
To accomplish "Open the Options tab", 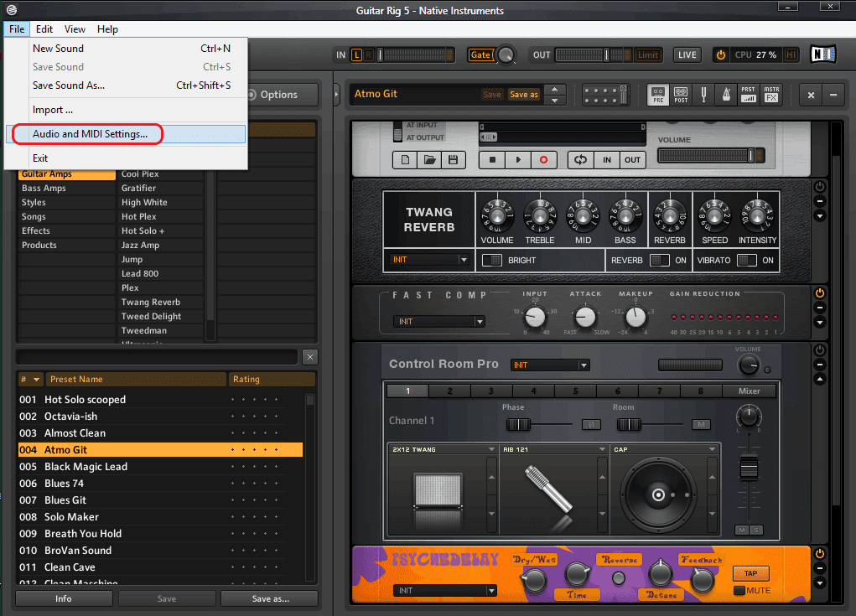I will pos(279,95).
